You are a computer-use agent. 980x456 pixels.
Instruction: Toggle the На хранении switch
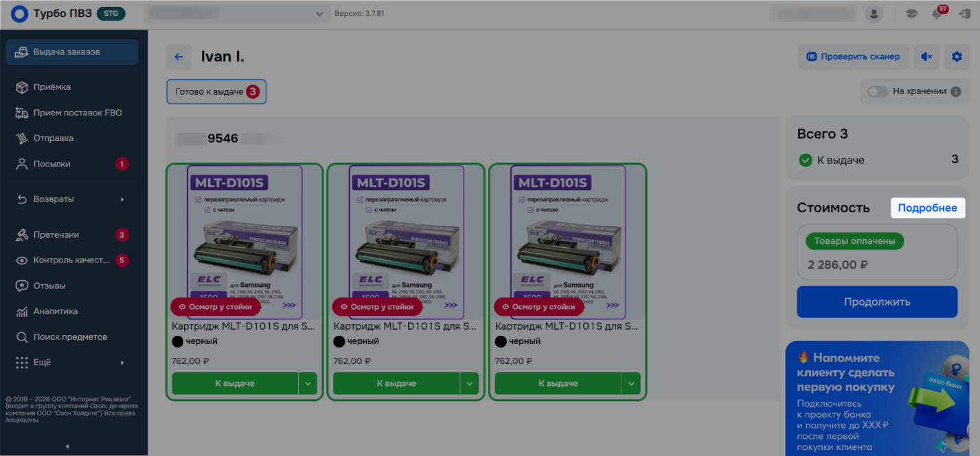(x=878, y=91)
